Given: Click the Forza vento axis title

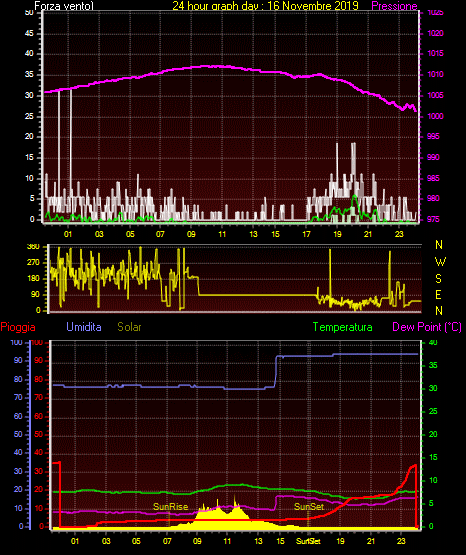Looking at the screenshot, I should tap(64, 6).
